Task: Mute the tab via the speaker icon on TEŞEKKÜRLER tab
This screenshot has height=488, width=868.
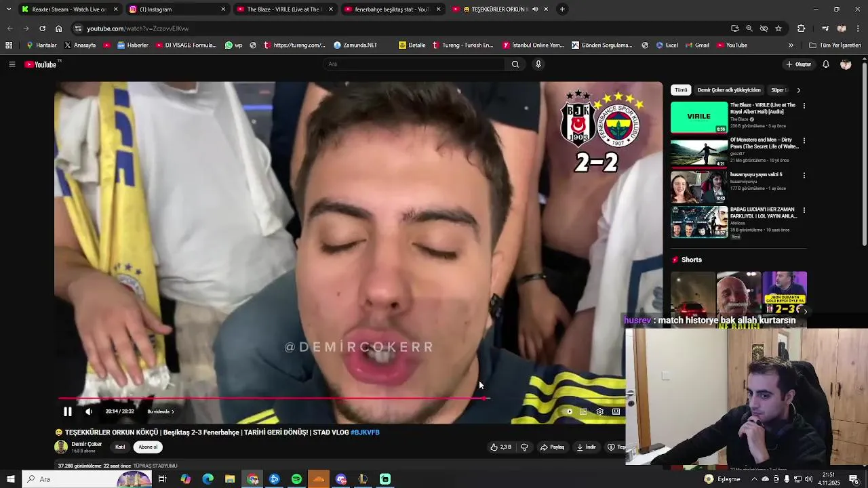Action: (x=535, y=9)
